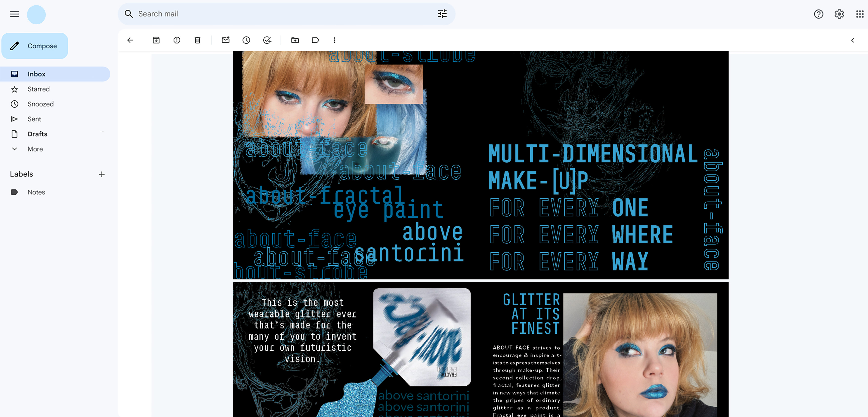The height and width of the screenshot is (417, 868).
Task: Open the Notes label
Action: (36, 192)
